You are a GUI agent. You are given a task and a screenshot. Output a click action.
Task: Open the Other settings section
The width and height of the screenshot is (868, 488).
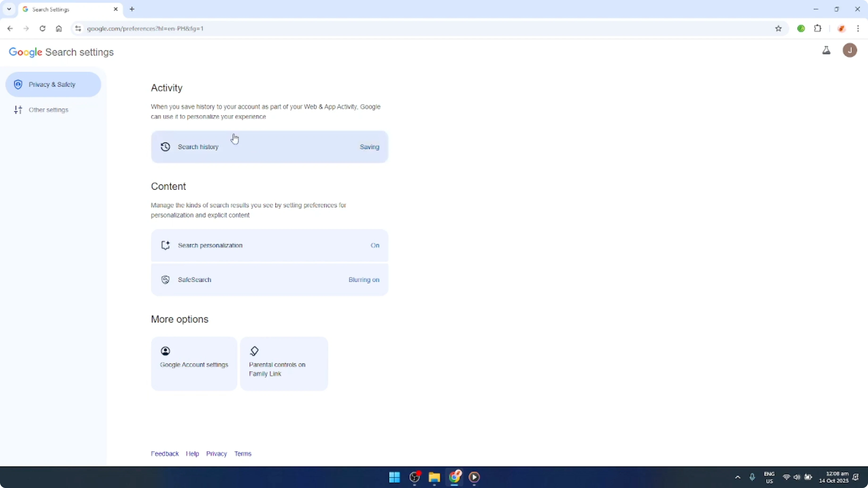pyautogui.click(x=48, y=109)
